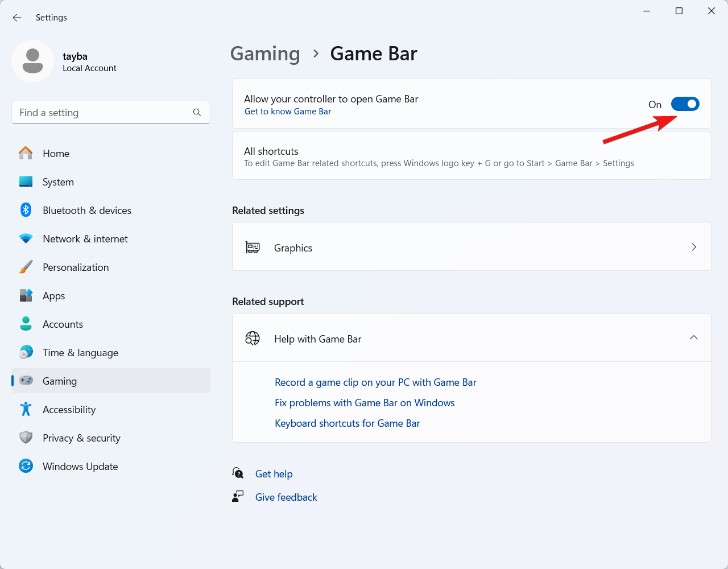The height and width of the screenshot is (569, 728).
Task: Go to Gaming in breadcrumb header
Action: click(265, 53)
